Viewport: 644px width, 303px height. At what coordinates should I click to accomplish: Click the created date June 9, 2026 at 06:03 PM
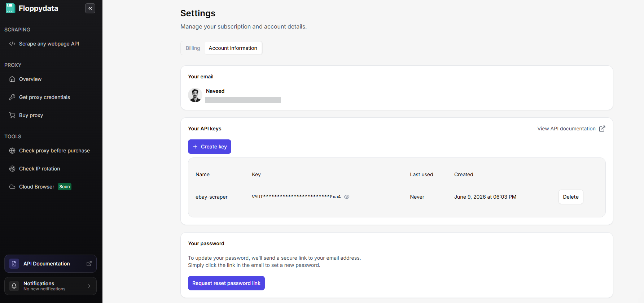(x=485, y=197)
